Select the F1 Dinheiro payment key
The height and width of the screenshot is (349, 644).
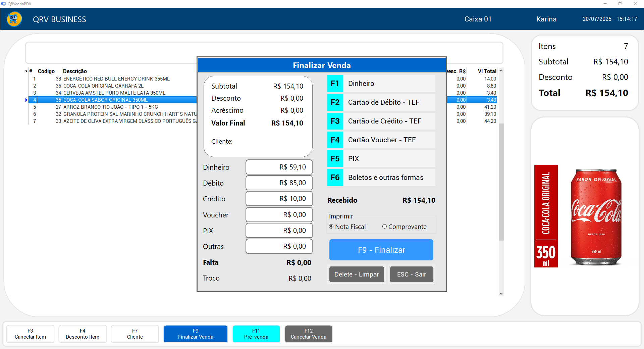(381, 84)
